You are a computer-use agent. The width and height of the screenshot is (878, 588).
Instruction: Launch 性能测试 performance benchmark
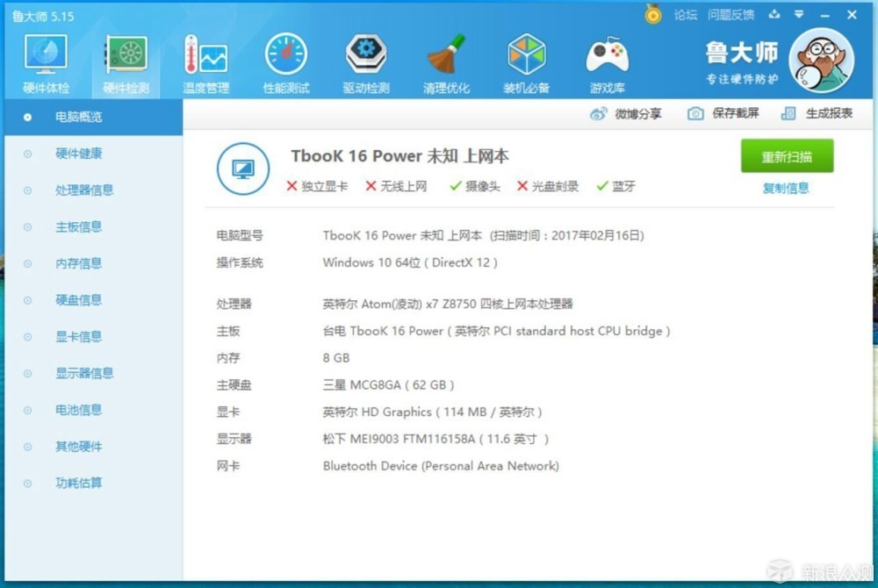(285, 54)
